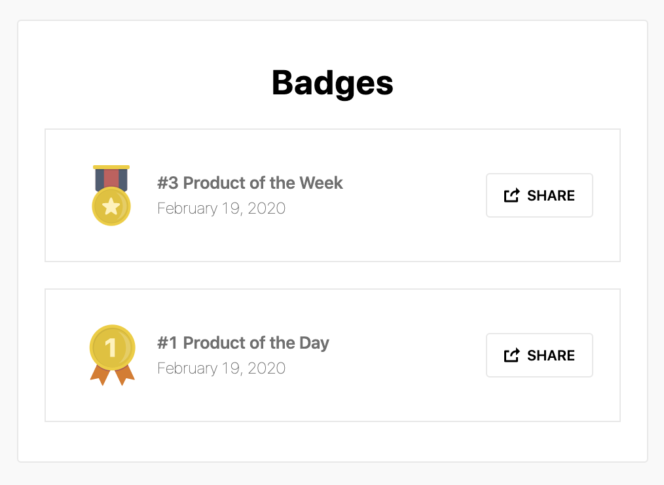Click the date under Product of the Week

(221, 208)
